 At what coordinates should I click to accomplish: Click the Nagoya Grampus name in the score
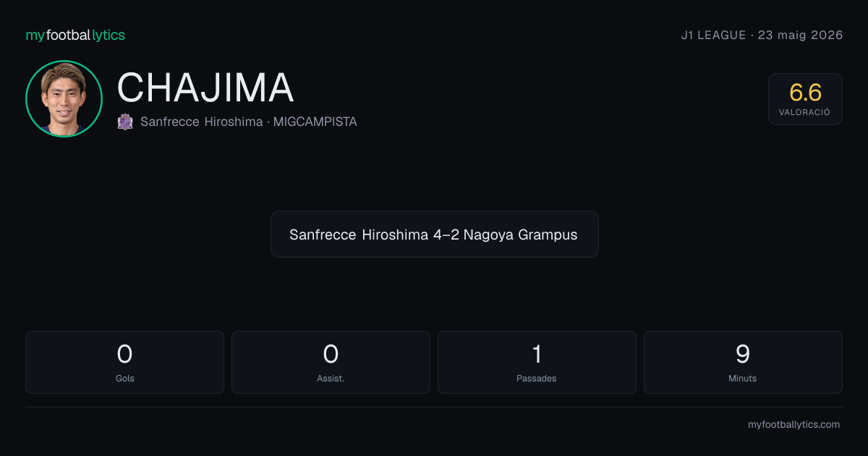(521, 235)
